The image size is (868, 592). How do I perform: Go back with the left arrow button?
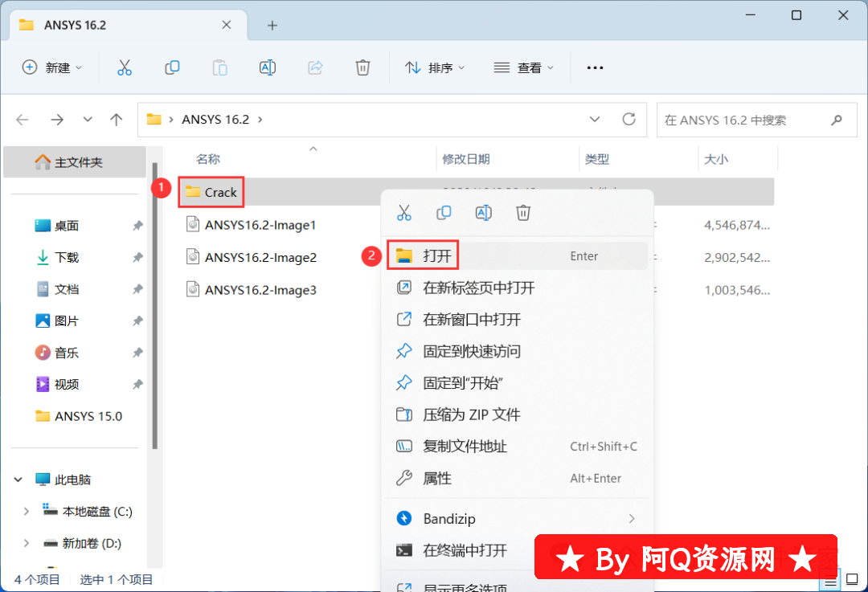click(23, 120)
